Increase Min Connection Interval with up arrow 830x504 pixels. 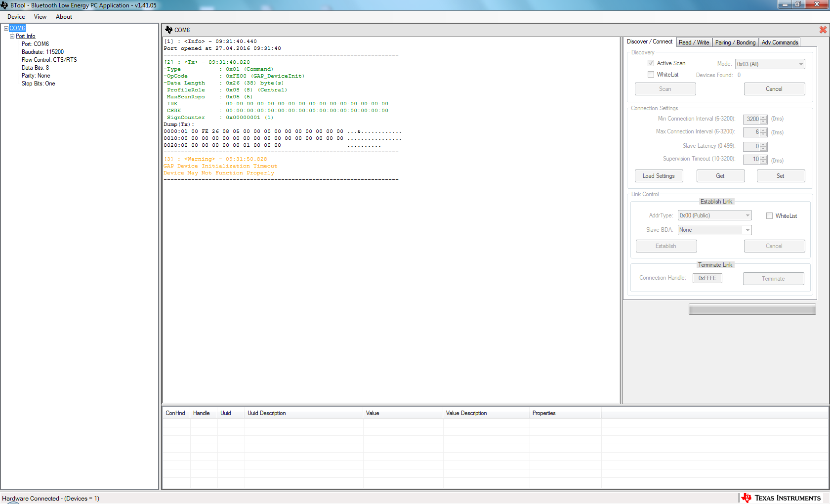click(764, 117)
